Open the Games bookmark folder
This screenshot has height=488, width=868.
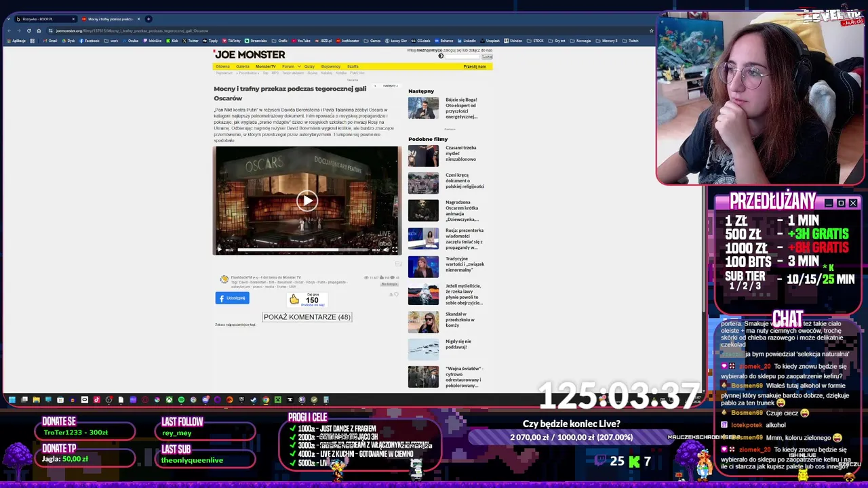click(372, 41)
